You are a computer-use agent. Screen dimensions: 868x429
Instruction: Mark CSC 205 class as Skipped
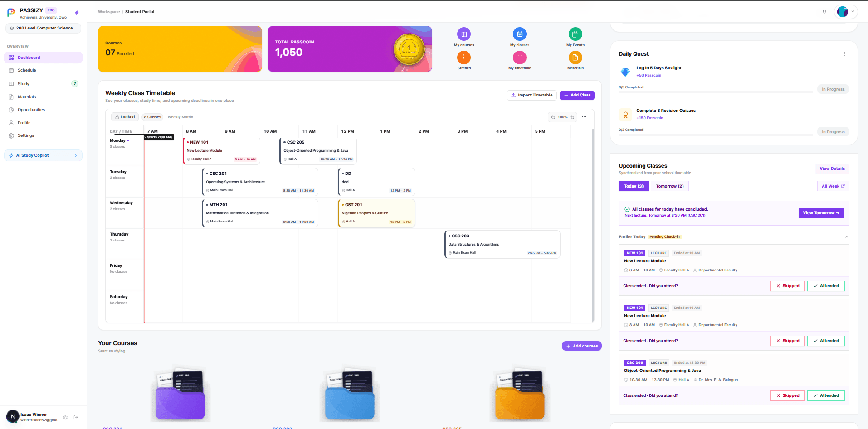(787, 395)
